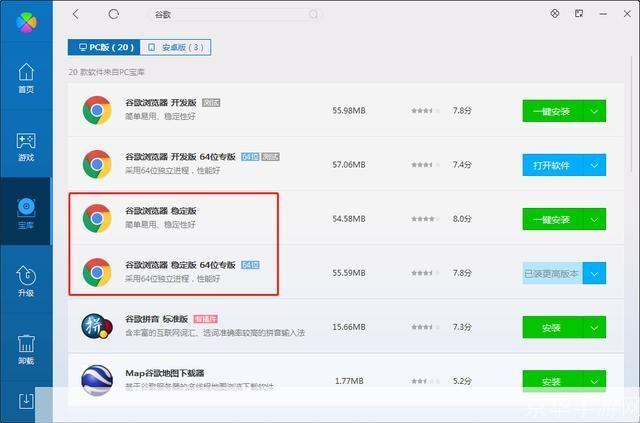Image resolution: width=640 pixels, height=423 pixels.
Task: Expand install options arrow for 谷歌浏览器 开发版
Action: click(594, 111)
